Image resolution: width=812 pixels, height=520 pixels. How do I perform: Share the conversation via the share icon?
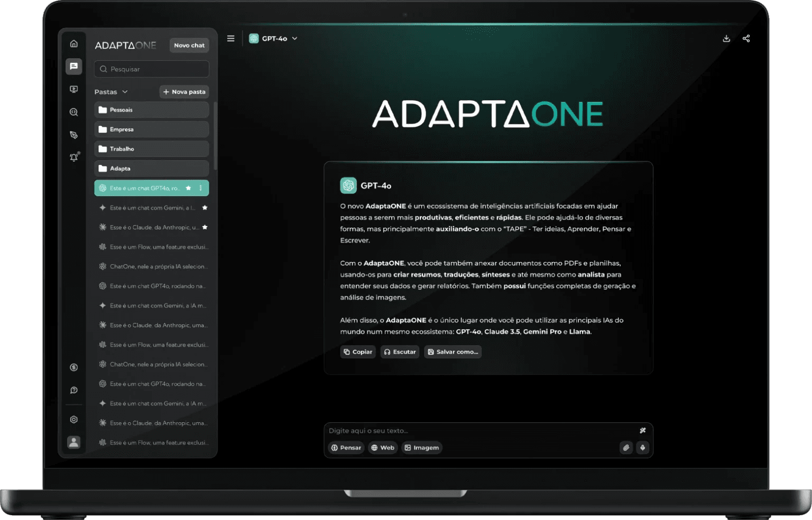point(746,38)
